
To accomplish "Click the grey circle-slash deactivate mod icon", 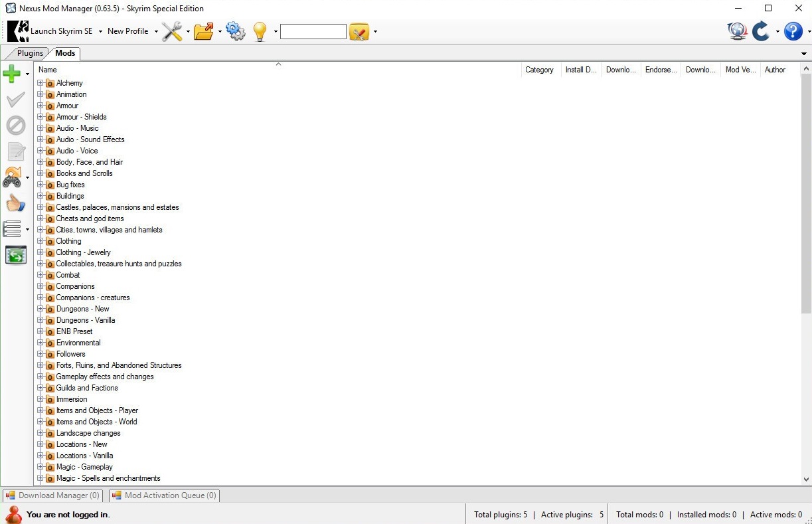I will 15,126.
